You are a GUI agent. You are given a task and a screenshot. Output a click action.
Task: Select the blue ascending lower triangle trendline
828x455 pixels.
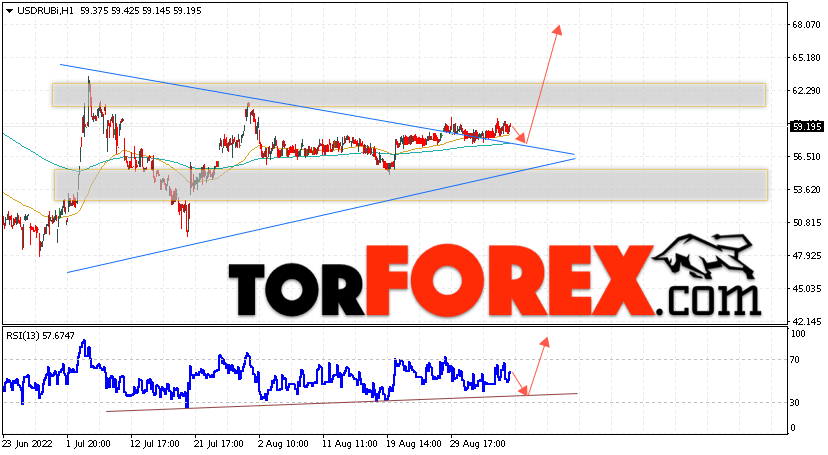tap(321, 215)
